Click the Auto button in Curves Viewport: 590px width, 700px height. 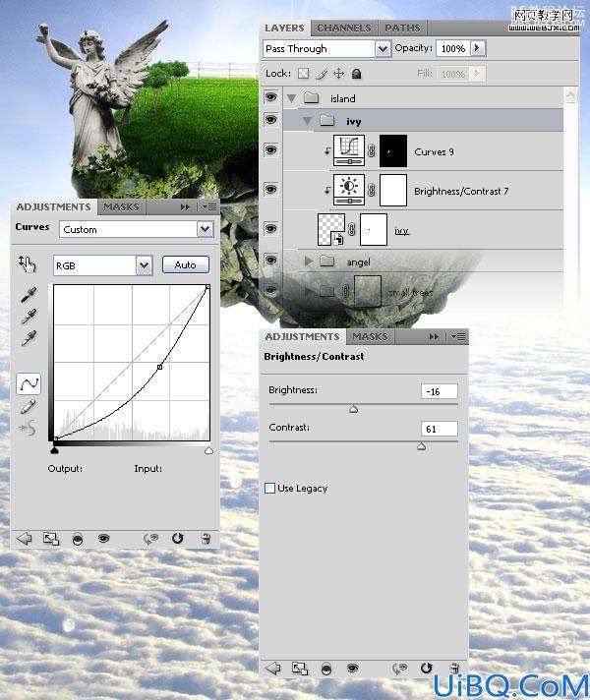click(x=185, y=264)
